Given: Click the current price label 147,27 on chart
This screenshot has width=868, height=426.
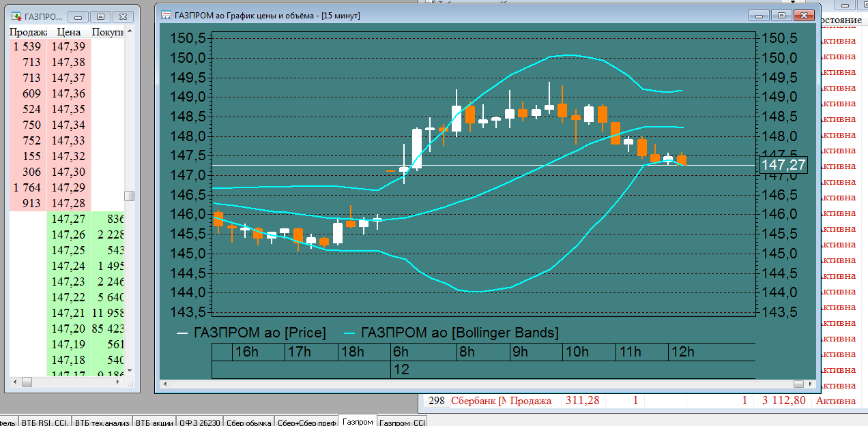Looking at the screenshot, I should [x=783, y=165].
